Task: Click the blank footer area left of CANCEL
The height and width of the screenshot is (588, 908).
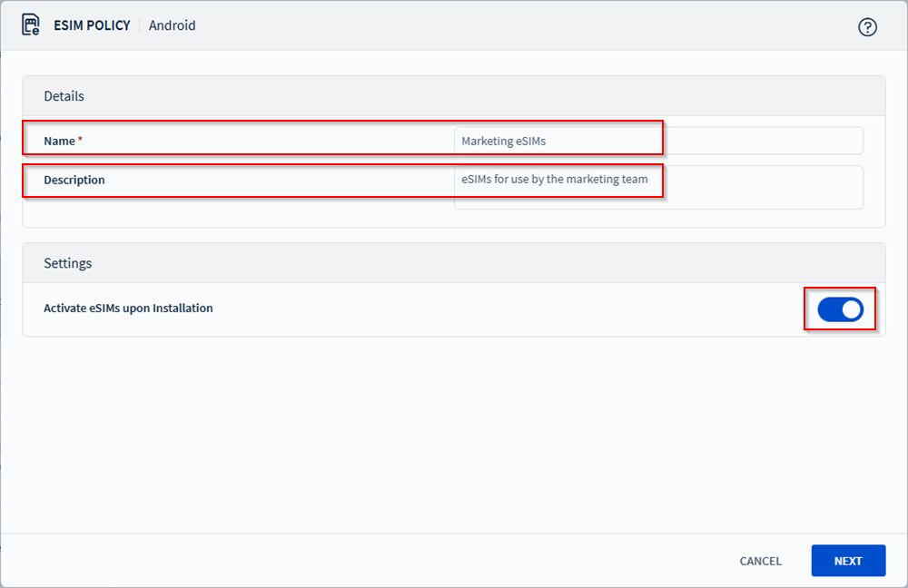Action: click(x=363, y=561)
